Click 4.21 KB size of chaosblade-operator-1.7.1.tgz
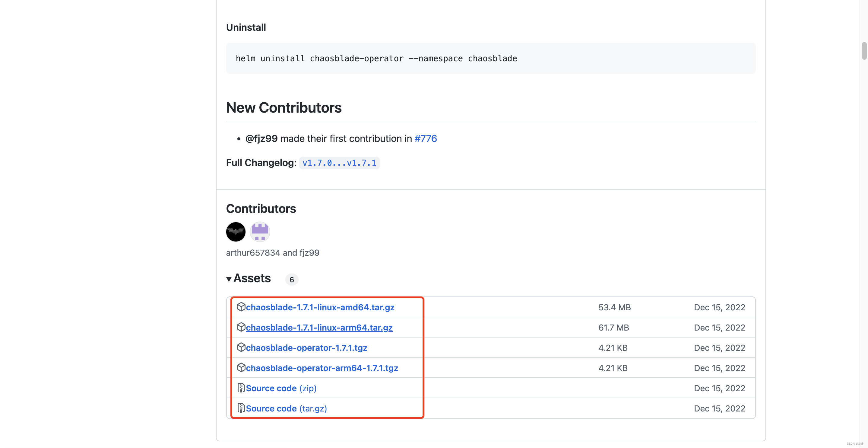The width and height of the screenshot is (868, 448). pyautogui.click(x=613, y=348)
